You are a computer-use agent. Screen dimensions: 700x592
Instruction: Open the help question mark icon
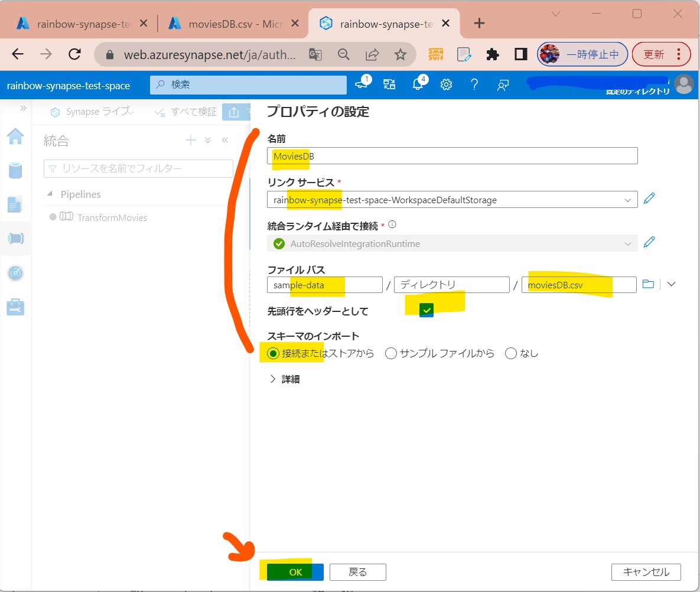point(474,84)
